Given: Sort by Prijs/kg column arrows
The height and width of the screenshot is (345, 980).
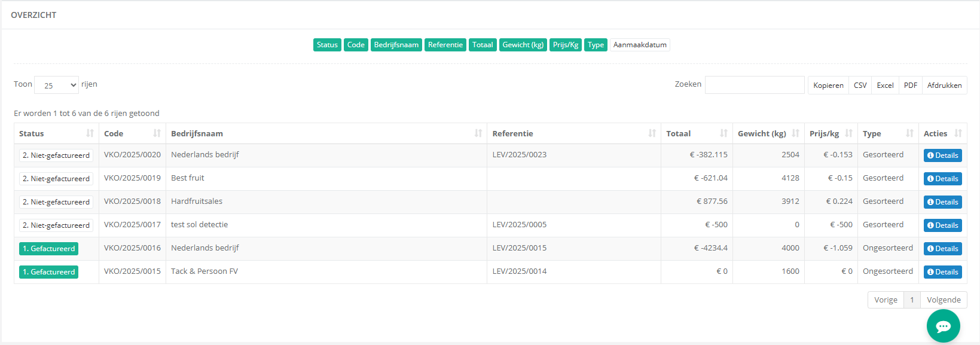Looking at the screenshot, I should (x=848, y=133).
